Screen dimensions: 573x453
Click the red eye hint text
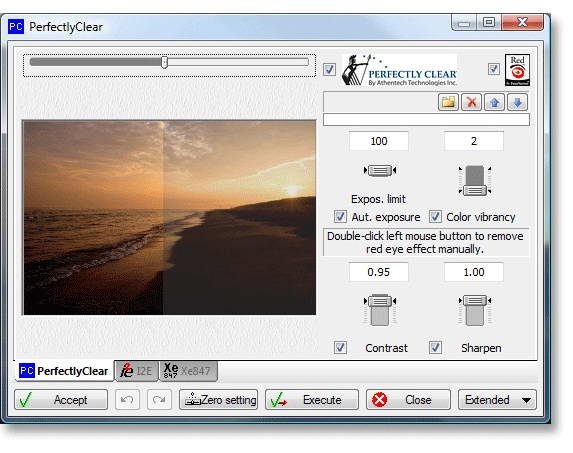pos(425,243)
